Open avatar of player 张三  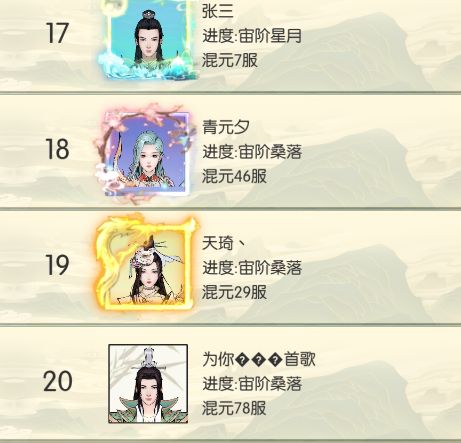tap(148, 38)
